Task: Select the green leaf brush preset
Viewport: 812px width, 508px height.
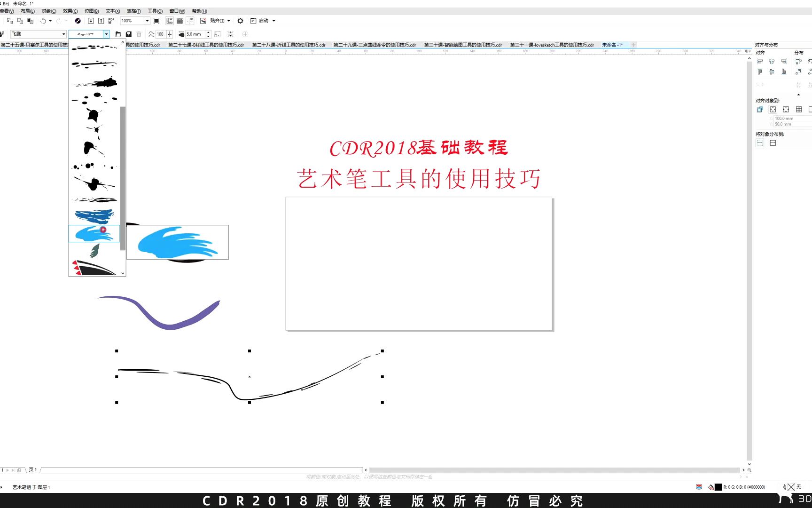Action: click(x=94, y=251)
